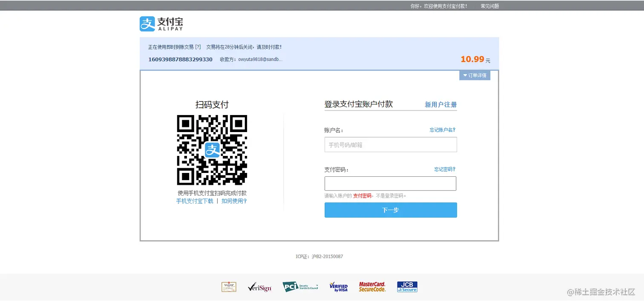Click the QR code for scan payment
Viewport: 644px width, 305px height.
[x=212, y=150]
